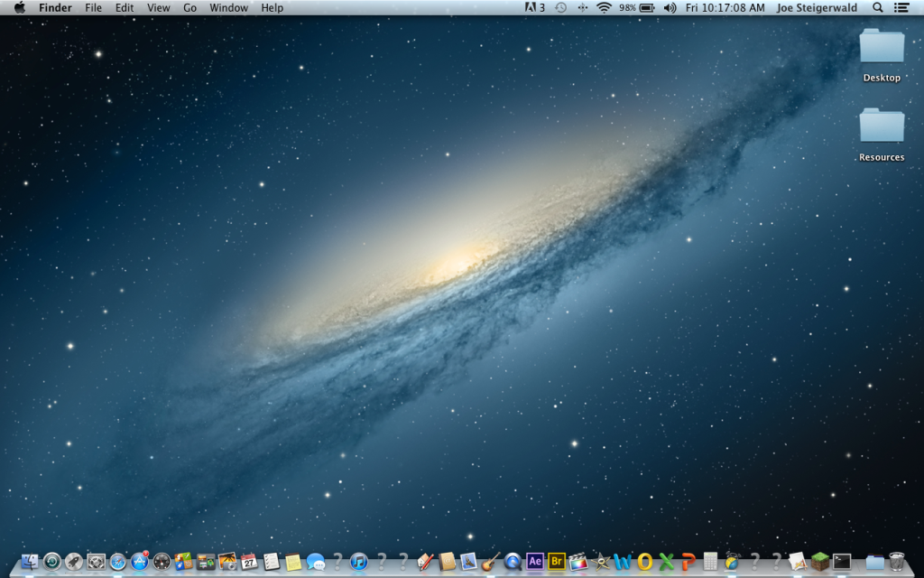This screenshot has width=924, height=578.
Task: Launch Messages speech bubble icon
Action: pos(315,562)
